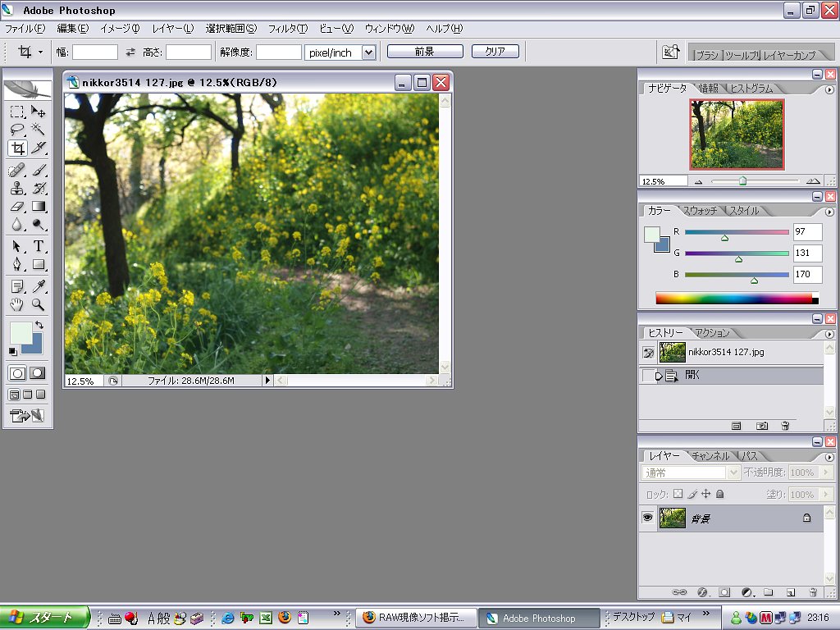
Task: Pick the Zoom magnifier tool
Action: coord(38,304)
